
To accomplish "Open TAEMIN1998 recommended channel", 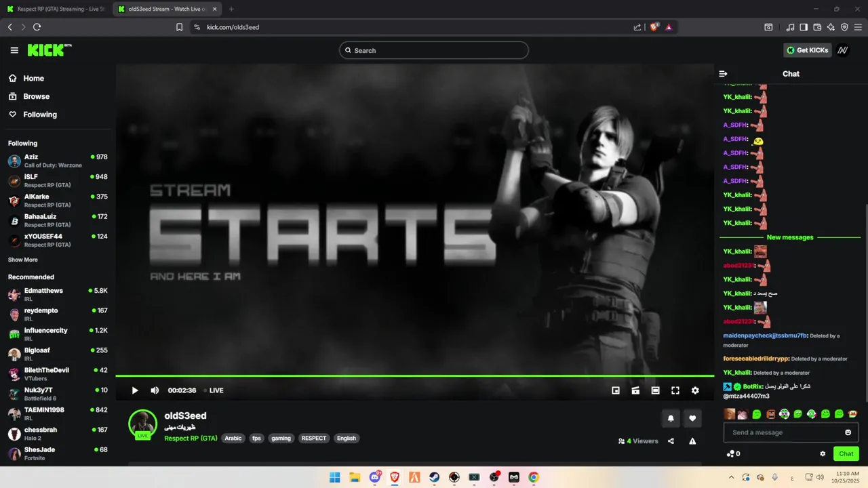I will [58, 413].
